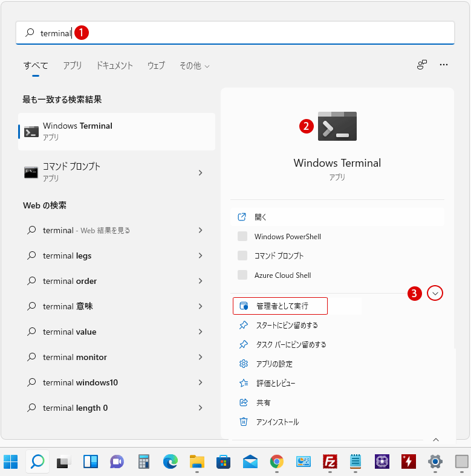Open Settings gear in taskbar
The image size is (471, 476).
pyautogui.click(x=435, y=462)
